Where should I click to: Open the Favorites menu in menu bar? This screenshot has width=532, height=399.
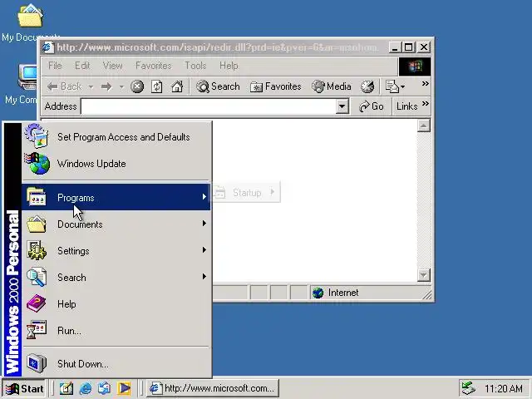[153, 66]
